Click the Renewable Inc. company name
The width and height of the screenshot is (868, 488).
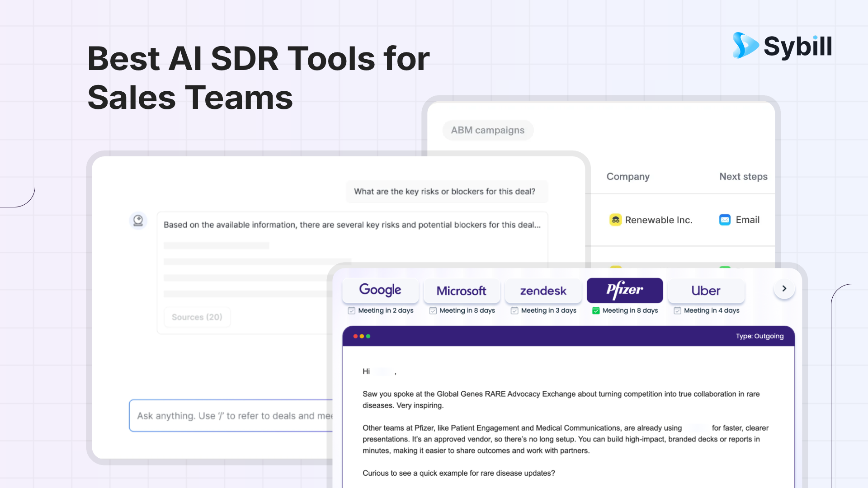[659, 220]
